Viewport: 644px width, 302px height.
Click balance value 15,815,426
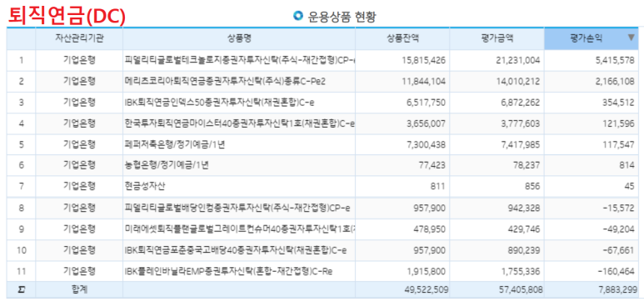coord(422,60)
